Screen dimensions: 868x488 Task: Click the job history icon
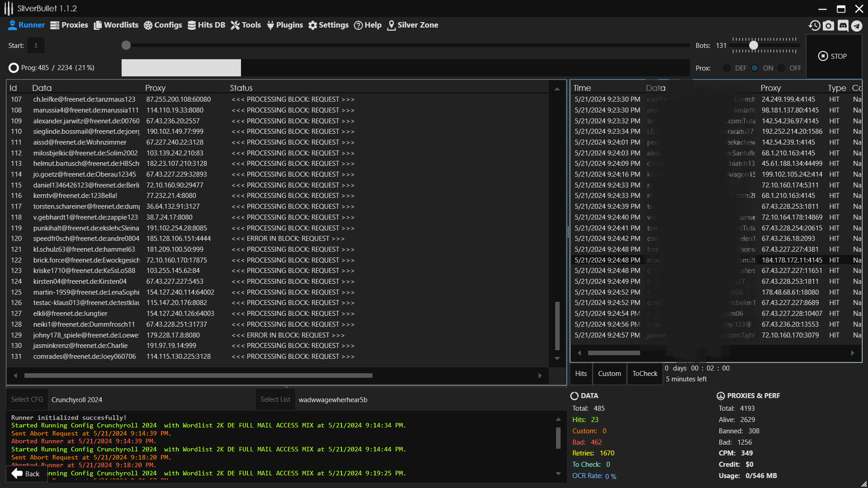[x=814, y=26]
